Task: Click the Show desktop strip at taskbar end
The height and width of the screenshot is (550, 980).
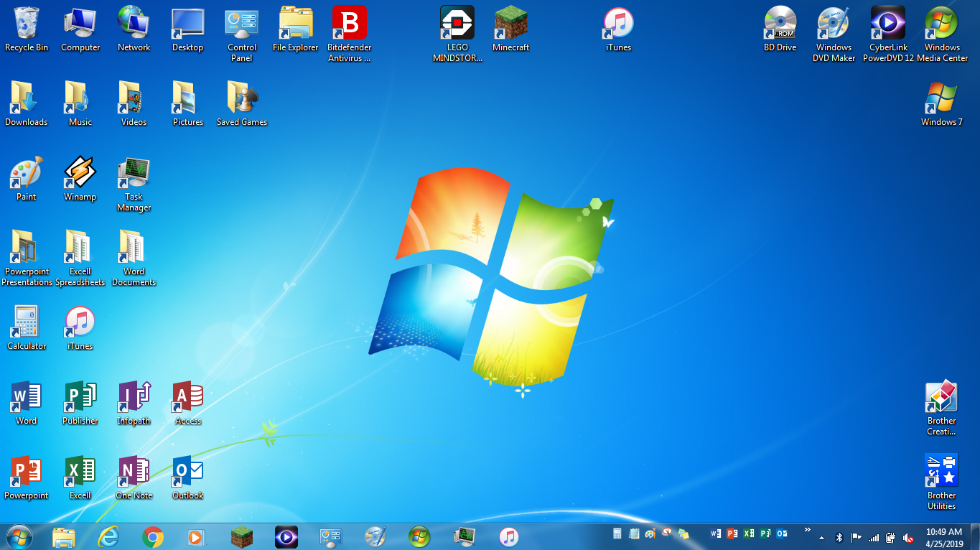Action: (x=976, y=537)
